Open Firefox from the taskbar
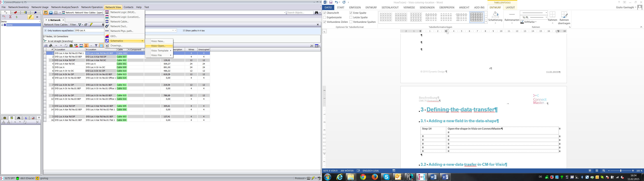The width and height of the screenshot is (644, 181). click(375, 177)
